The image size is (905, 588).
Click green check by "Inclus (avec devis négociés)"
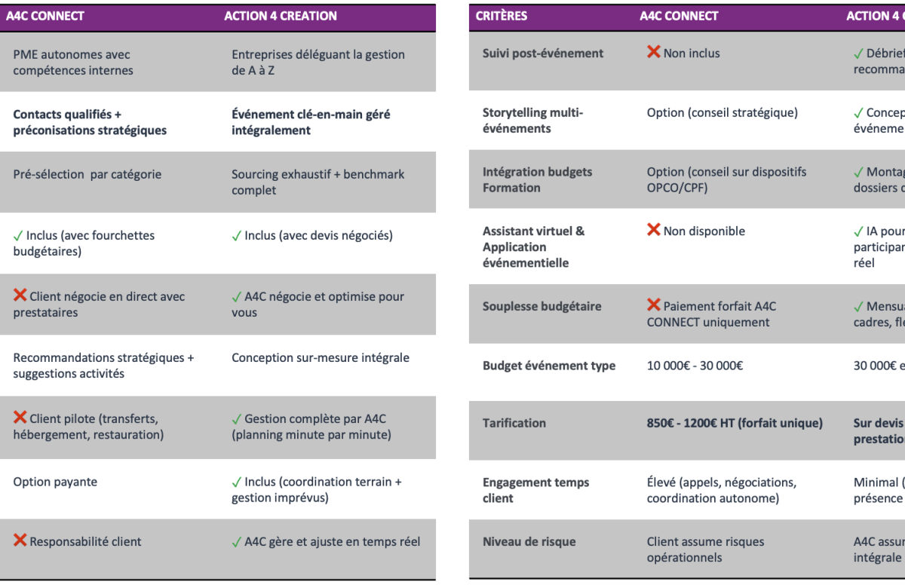237,236
